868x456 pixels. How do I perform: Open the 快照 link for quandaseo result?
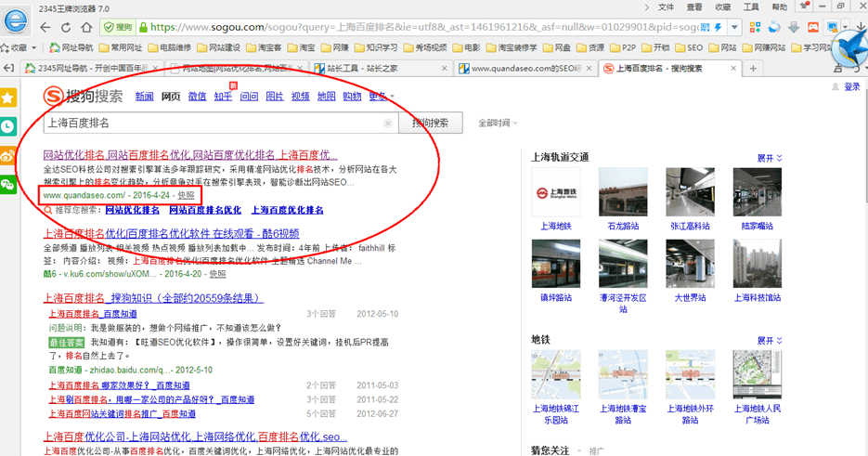tap(186, 195)
